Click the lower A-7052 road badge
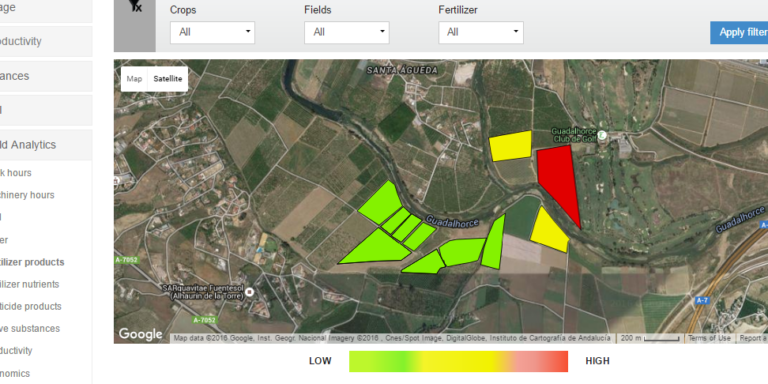 (204, 320)
